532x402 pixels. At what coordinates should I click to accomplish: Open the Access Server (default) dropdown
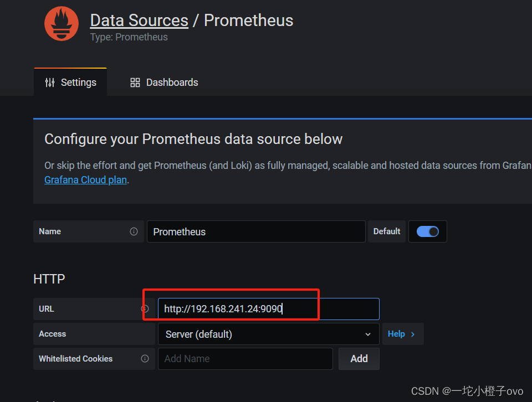click(x=268, y=334)
